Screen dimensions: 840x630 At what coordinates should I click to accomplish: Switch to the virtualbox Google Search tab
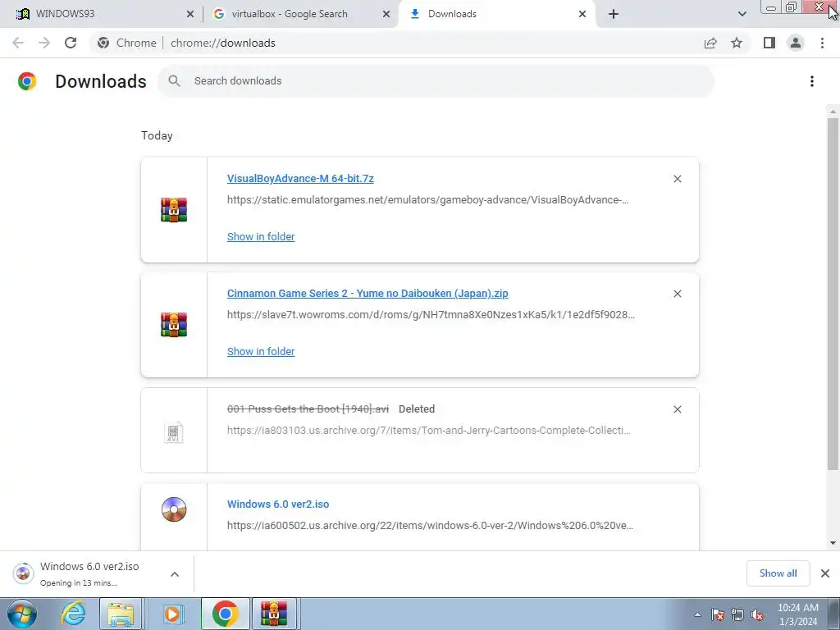point(300,14)
